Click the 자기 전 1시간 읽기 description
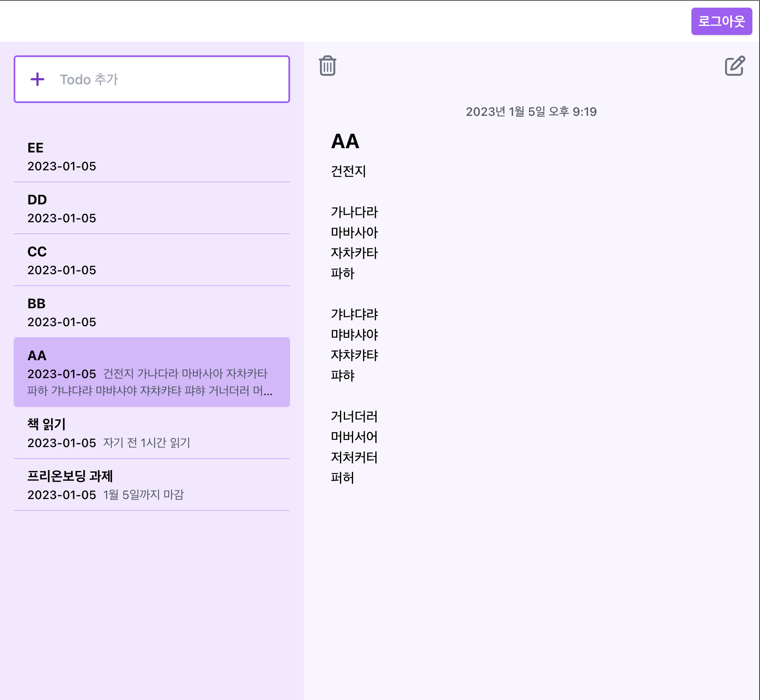 click(147, 443)
